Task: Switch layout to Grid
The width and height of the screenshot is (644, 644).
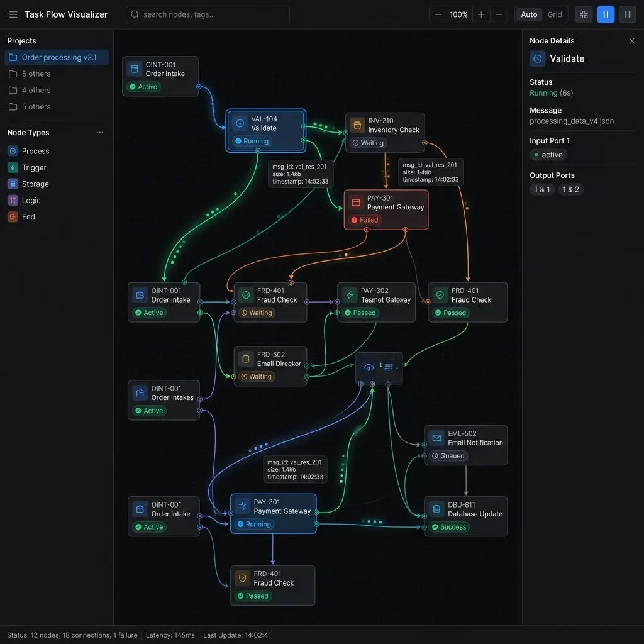Action: coord(555,14)
